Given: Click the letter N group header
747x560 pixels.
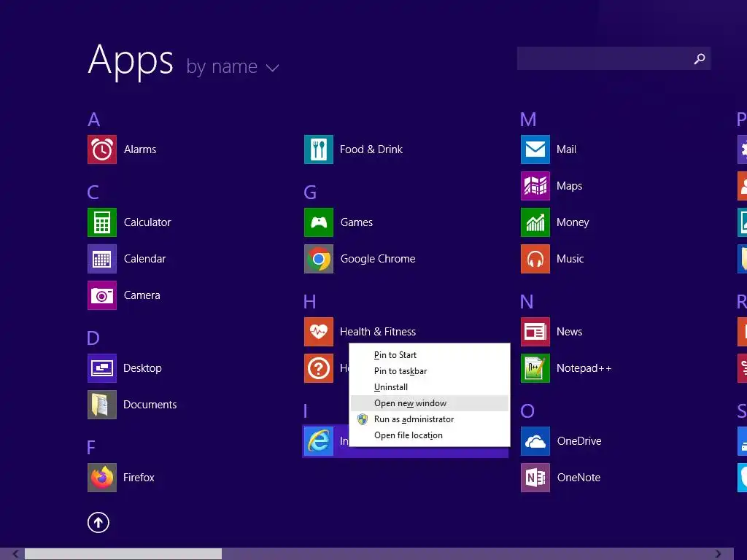Looking at the screenshot, I should point(527,302).
